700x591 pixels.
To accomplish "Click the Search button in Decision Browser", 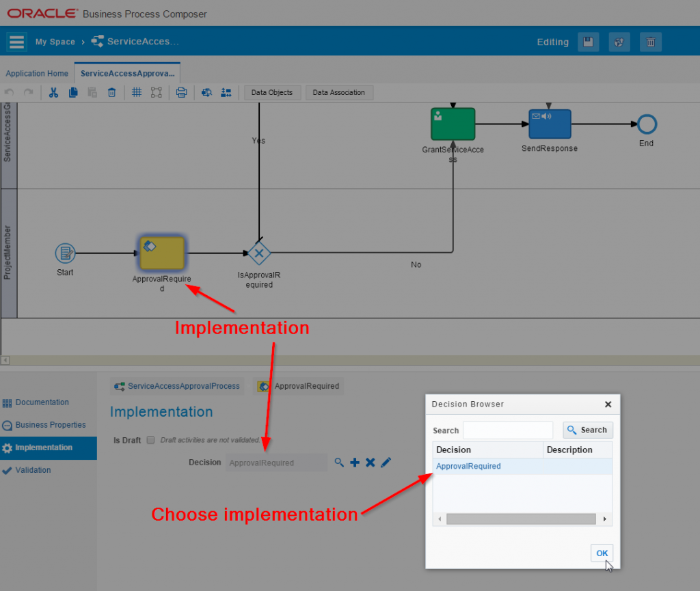I will pyautogui.click(x=588, y=430).
